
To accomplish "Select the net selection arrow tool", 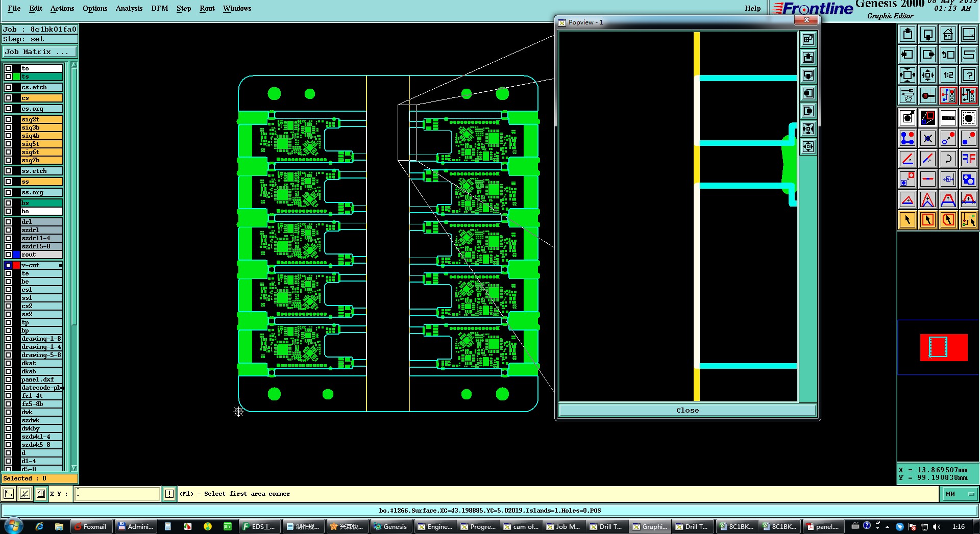I will click(x=968, y=220).
